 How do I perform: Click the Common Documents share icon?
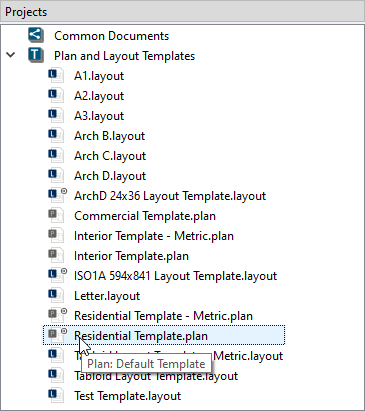[x=36, y=35]
